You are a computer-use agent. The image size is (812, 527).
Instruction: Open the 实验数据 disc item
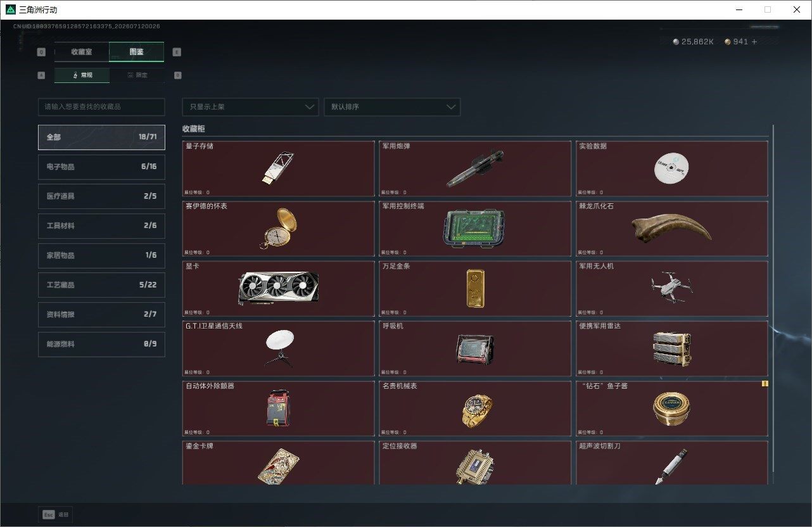[x=672, y=168]
